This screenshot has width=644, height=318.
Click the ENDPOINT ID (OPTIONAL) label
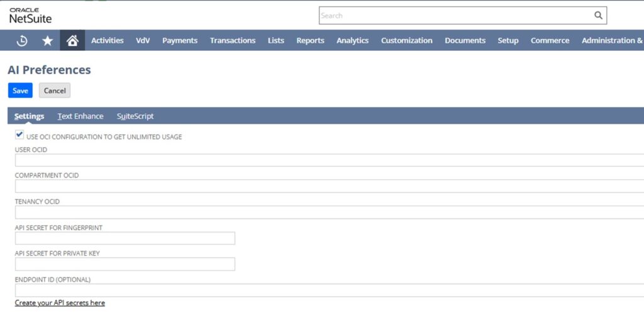point(53,280)
